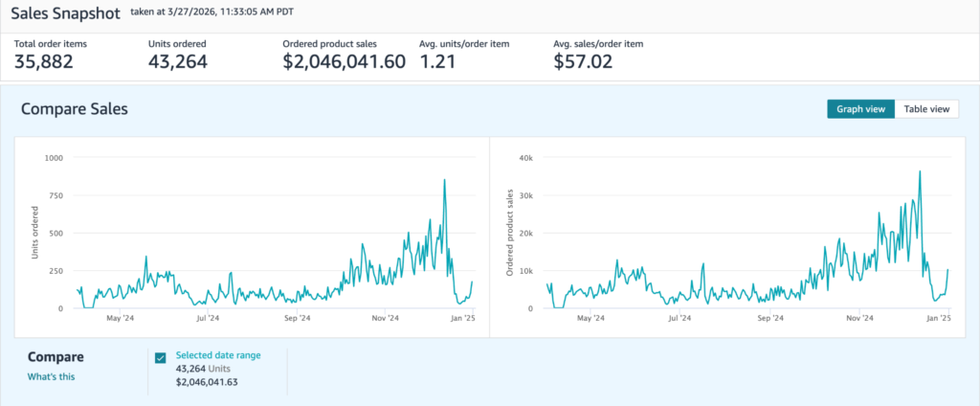980x406 pixels.
Task: Click the highest peak in Units ordered chart
Action: 444,180
